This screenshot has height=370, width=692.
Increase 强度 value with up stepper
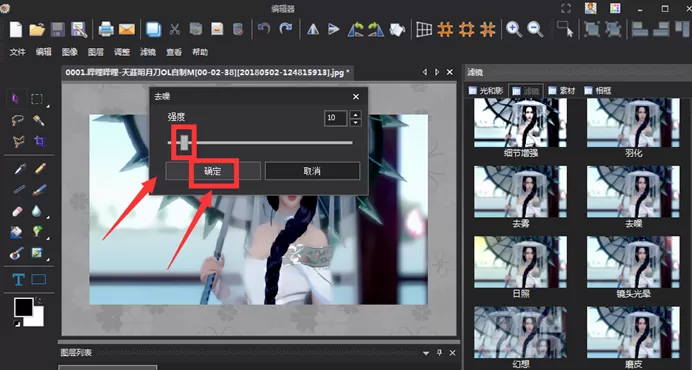coord(355,114)
